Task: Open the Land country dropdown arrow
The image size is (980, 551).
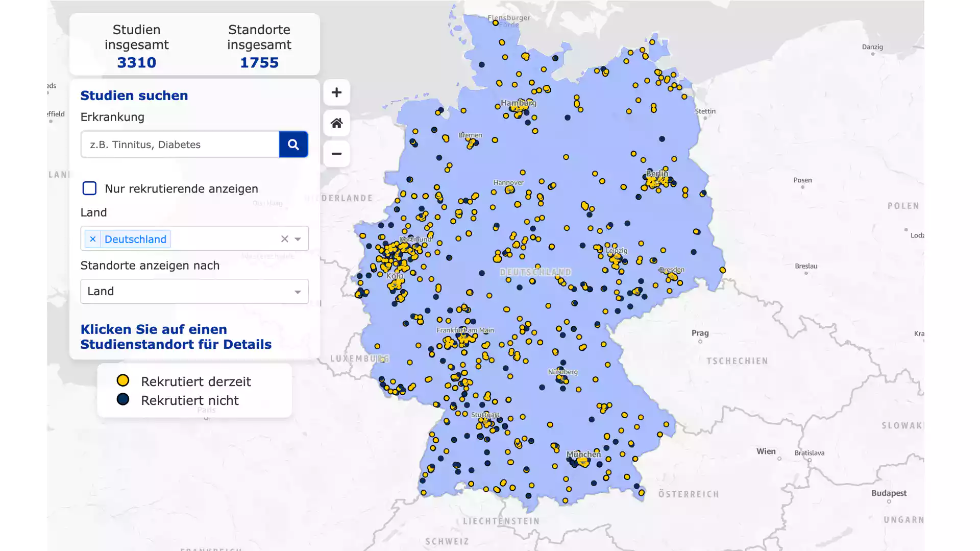Action: [298, 239]
